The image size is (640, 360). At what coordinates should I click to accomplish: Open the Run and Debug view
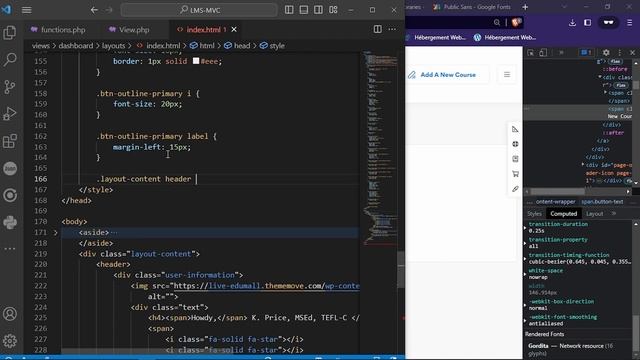tap(10, 113)
